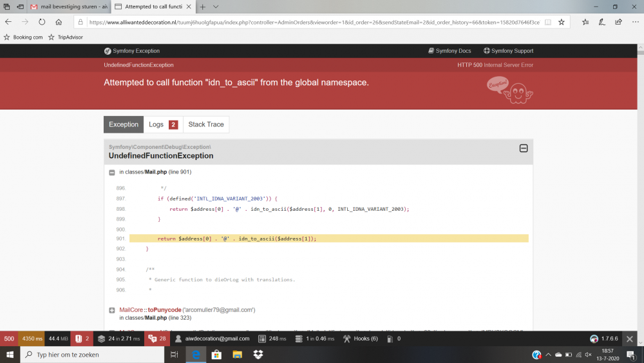
Task: Open Dropbox from the taskbar
Action: click(x=258, y=355)
